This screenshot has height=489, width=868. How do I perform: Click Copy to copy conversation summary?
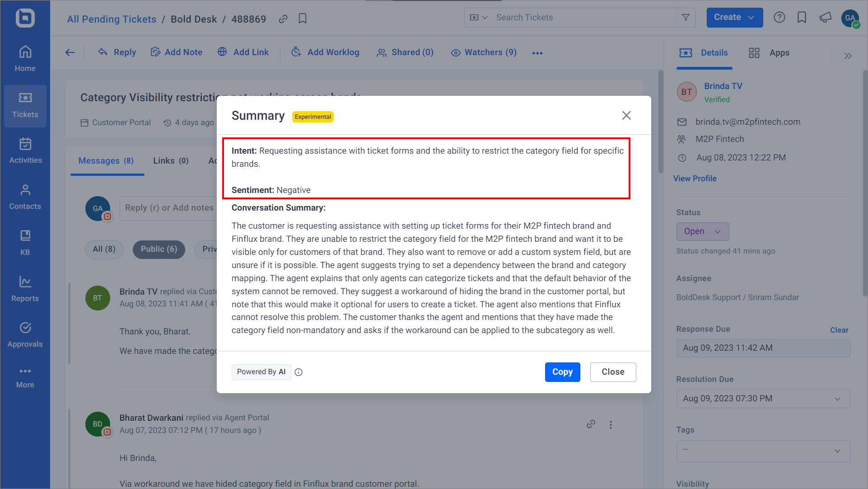[561, 371]
